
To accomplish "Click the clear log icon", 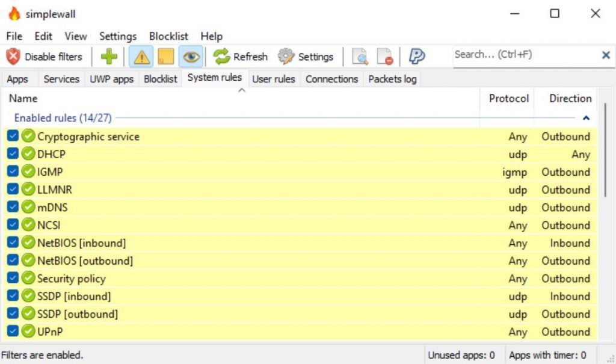I will 383,56.
